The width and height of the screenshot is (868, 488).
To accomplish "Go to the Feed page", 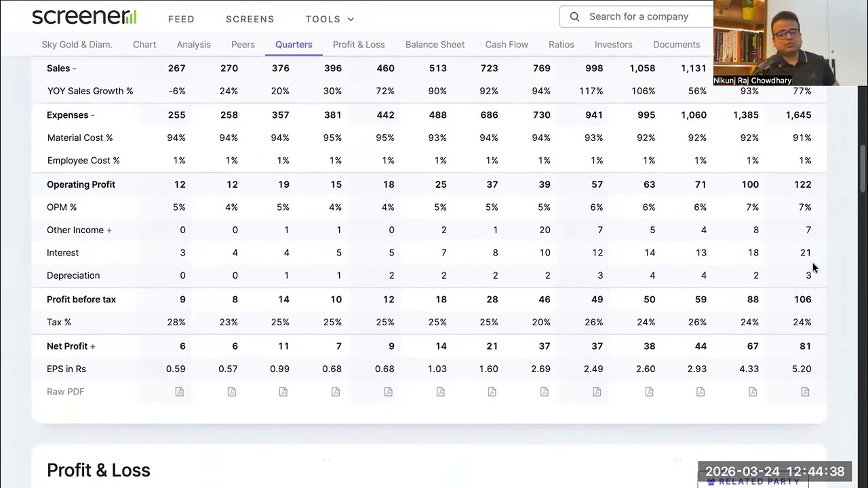I will 181,19.
